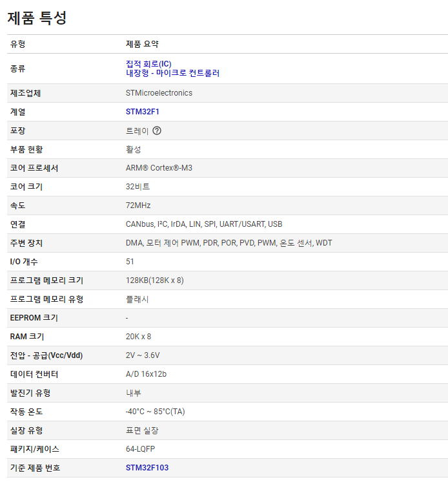This screenshot has height=484, width=448.
Task: Click the 제품 특성 section heading
Action: (x=37, y=18)
